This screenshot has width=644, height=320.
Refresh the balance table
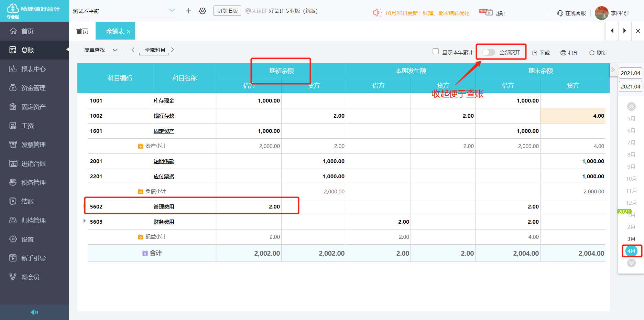pyautogui.click(x=598, y=53)
